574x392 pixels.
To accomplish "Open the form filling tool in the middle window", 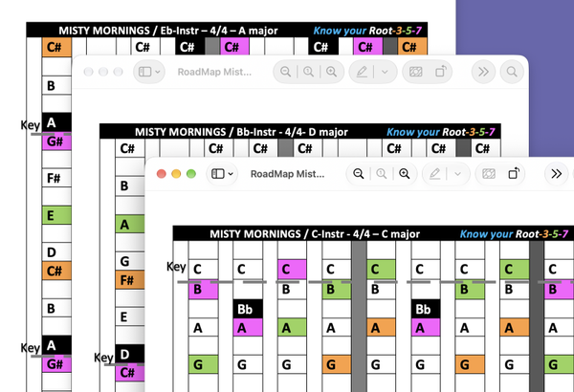I will click(415, 72).
